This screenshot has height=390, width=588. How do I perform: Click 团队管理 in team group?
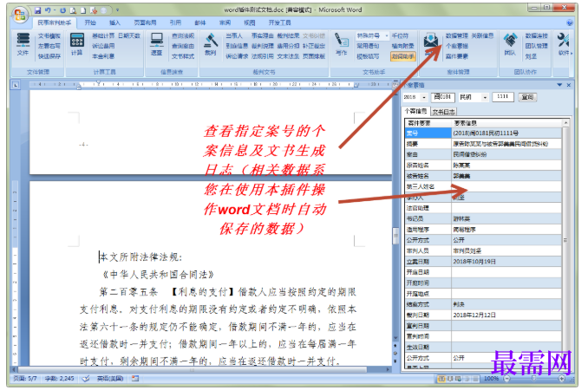pos(536,46)
